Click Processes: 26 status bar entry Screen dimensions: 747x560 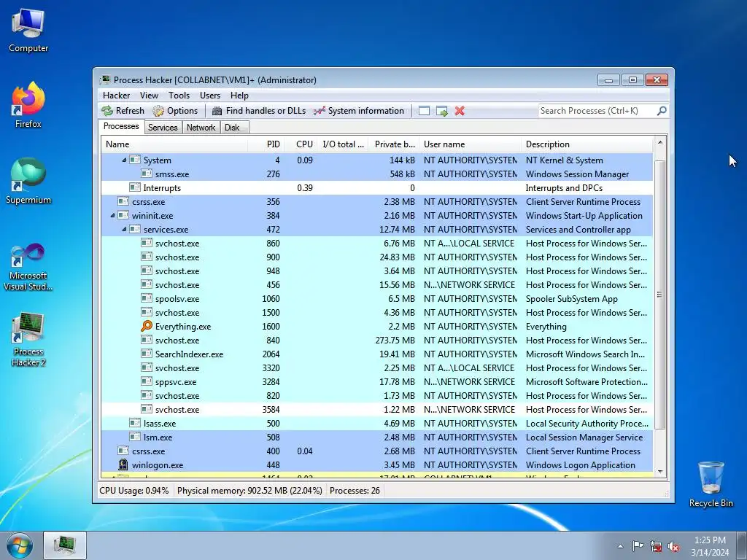pyautogui.click(x=355, y=491)
